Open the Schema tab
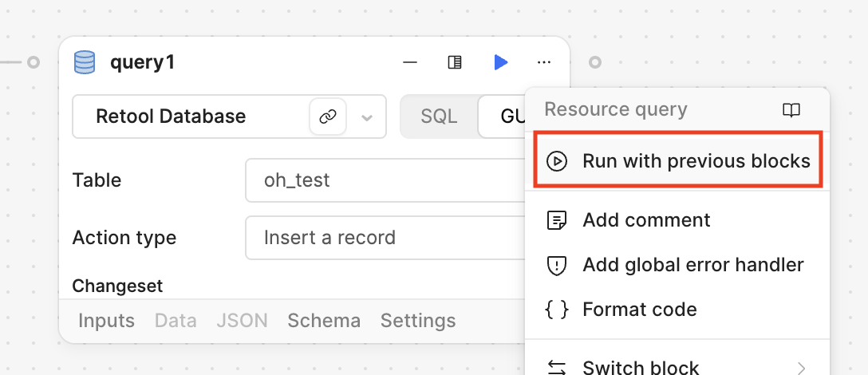The image size is (868, 375). [x=324, y=321]
